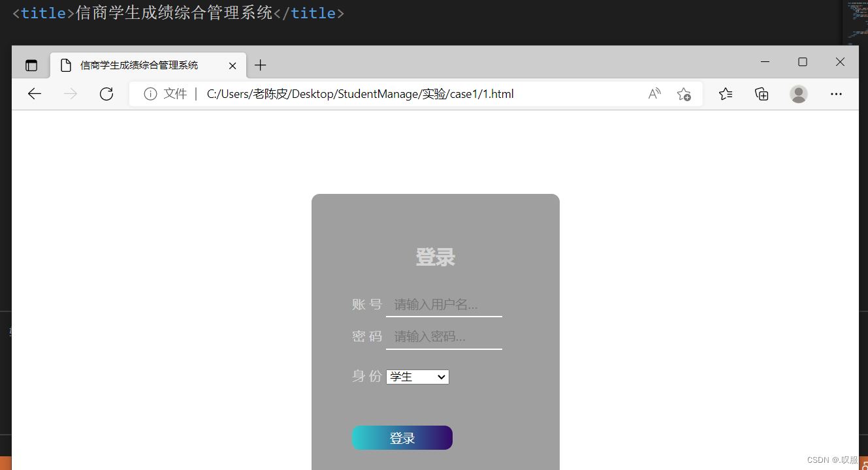Expand the 身份 dropdown showing 学生
This screenshot has width=868, height=470.
417,377
